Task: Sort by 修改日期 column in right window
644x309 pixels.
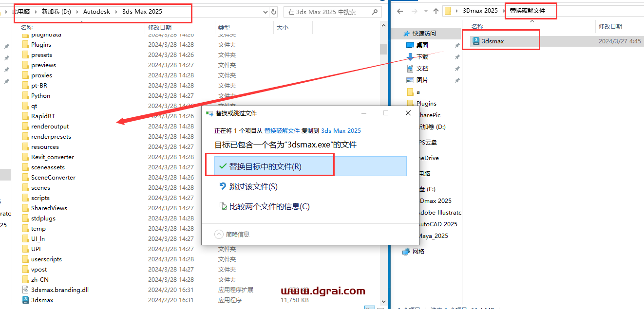Action: coord(610,27)
